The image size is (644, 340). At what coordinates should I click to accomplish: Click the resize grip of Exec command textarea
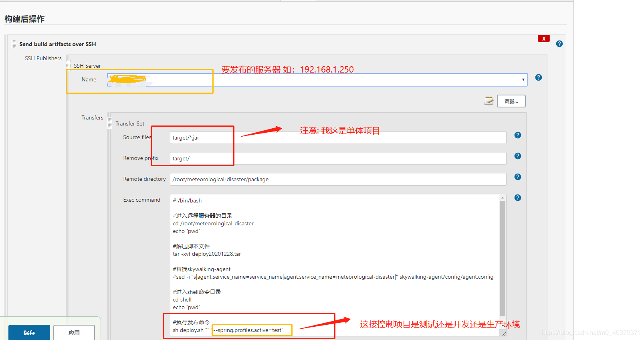[503, 333]
